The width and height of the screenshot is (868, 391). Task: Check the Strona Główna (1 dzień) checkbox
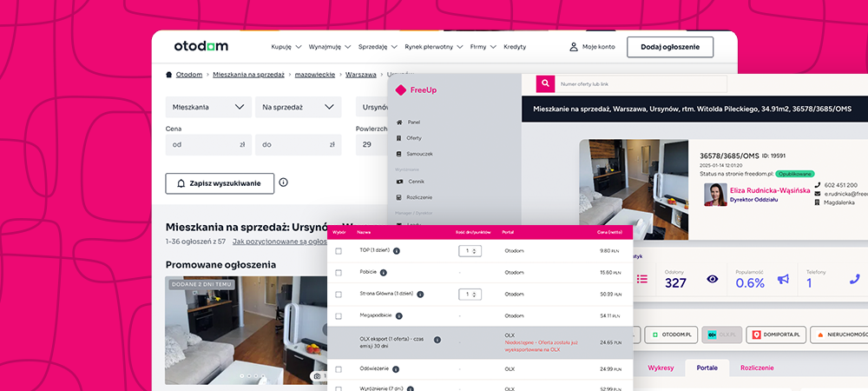339,294
